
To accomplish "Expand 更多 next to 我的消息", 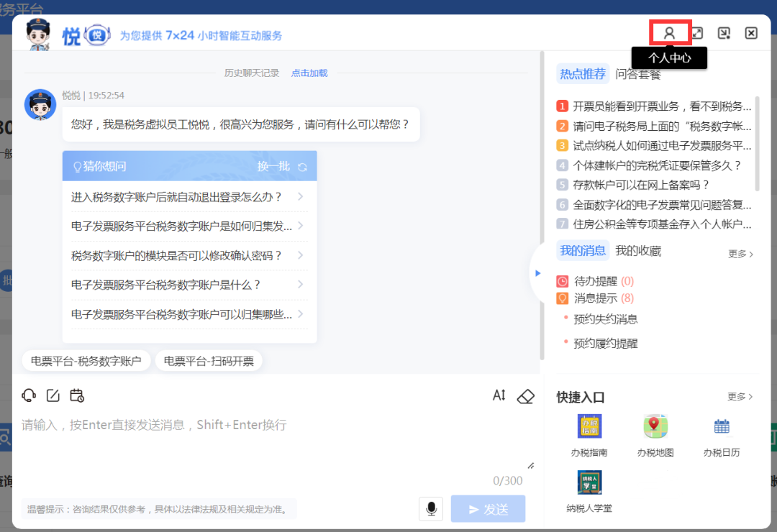I will (x=740, y=254).
